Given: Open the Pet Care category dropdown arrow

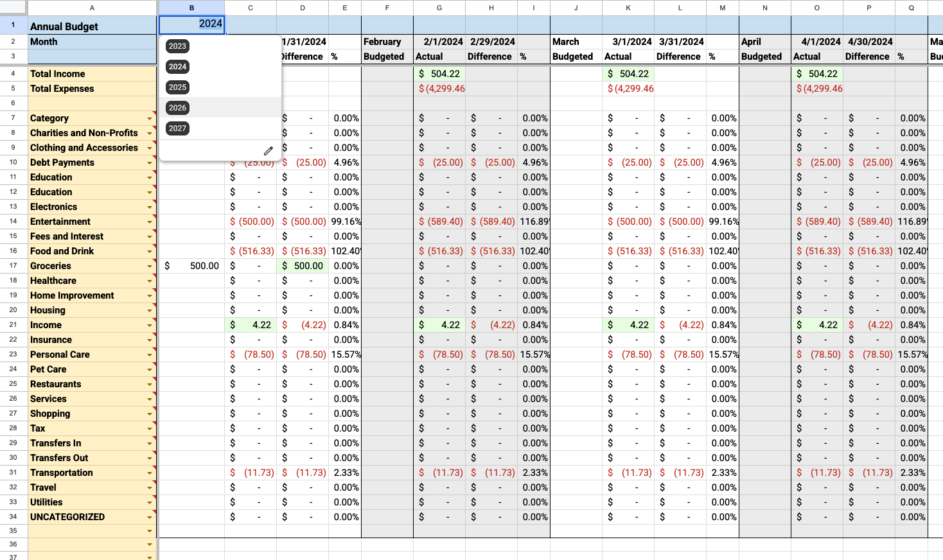Looking at the screenshot, I should 148,369.
